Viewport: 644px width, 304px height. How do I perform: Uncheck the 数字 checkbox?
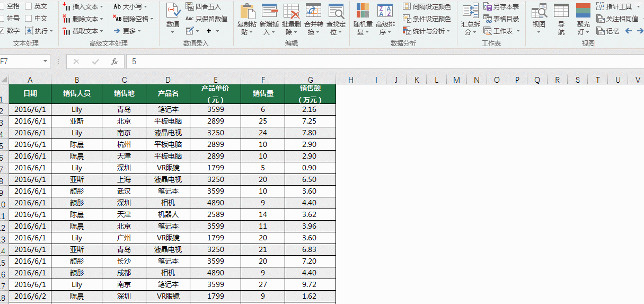[x=1, y=31]
